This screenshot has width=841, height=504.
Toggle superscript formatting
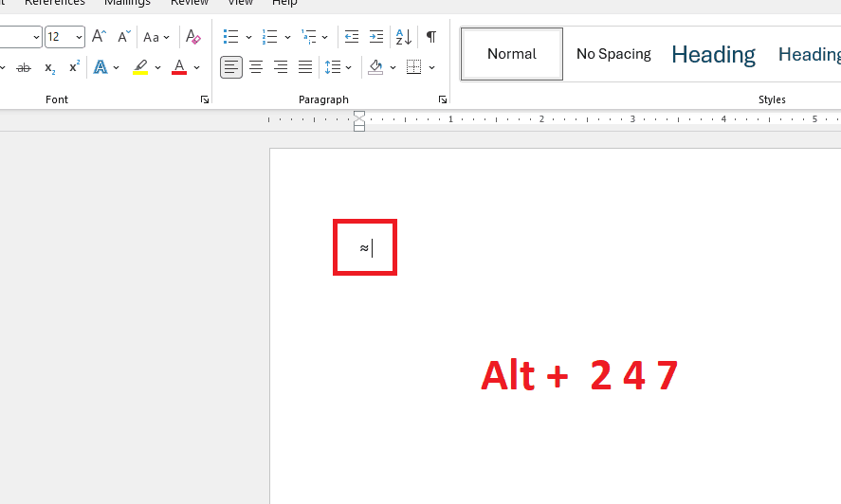click(75, 67)
